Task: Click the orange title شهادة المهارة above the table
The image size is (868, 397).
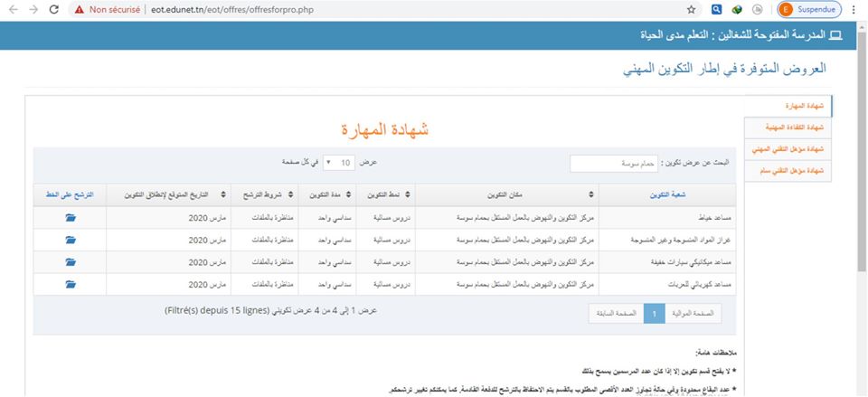Action: click(385, 130)
